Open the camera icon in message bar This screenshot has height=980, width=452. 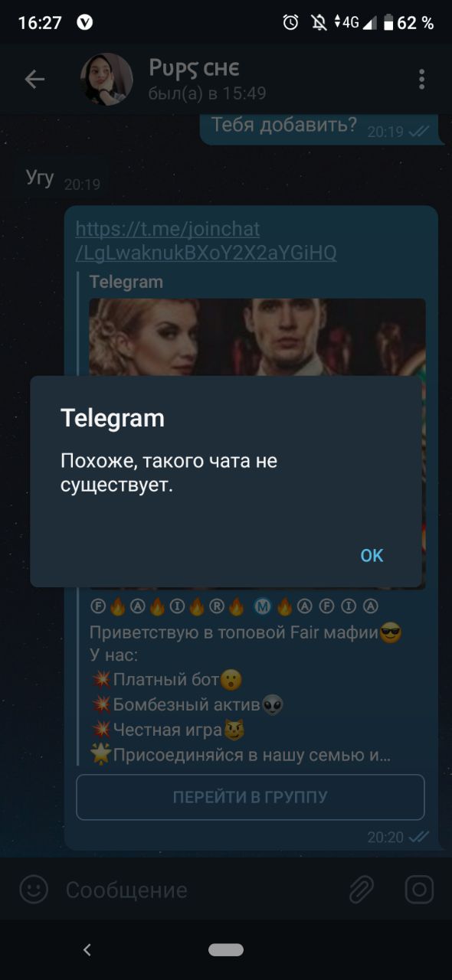point(419,890)
